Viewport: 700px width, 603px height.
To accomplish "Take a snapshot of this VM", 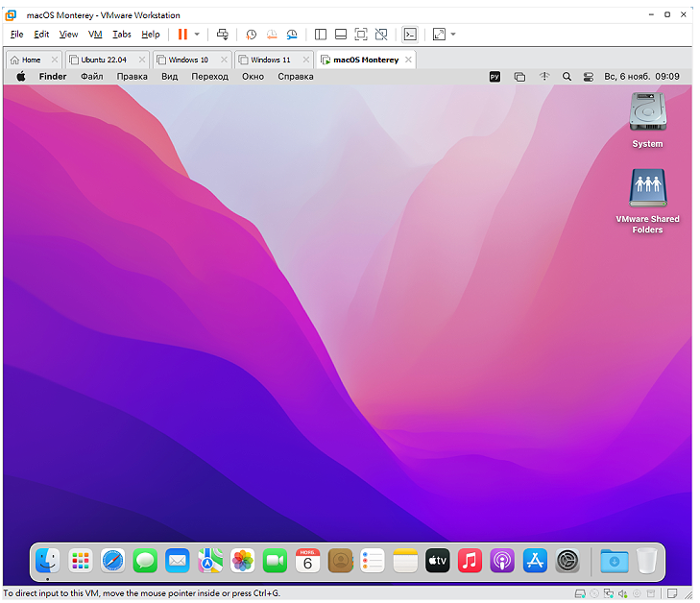I will point(251,35).
